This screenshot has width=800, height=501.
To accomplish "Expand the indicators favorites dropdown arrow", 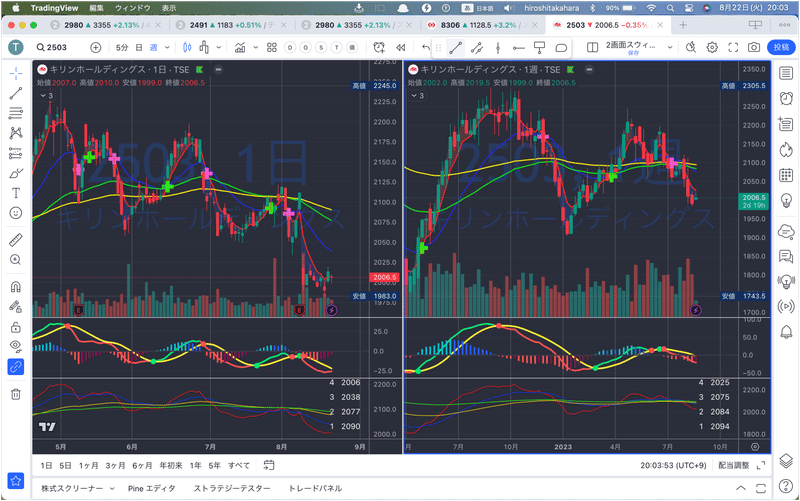I will pyautogui.click(x=256, y=47).
